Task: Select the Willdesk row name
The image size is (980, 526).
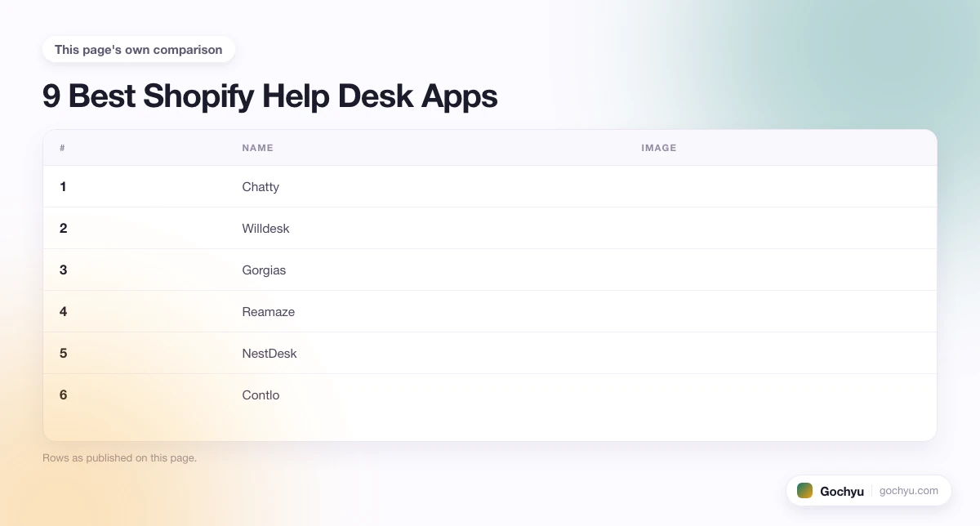Action: point(265,229)
